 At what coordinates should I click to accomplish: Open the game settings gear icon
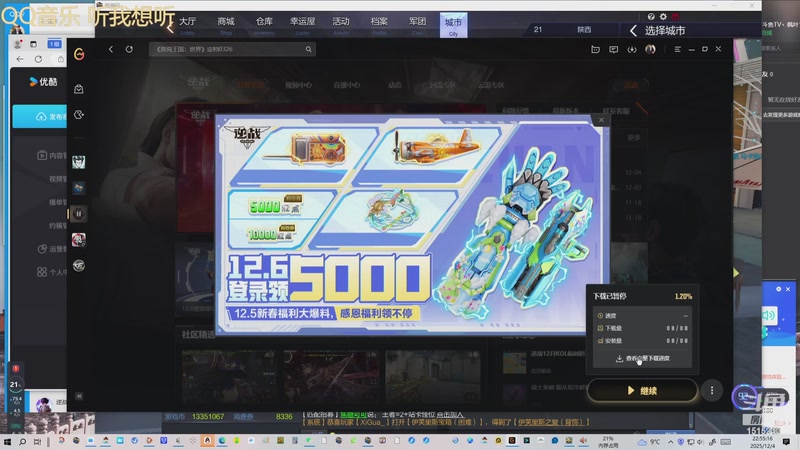663,17
